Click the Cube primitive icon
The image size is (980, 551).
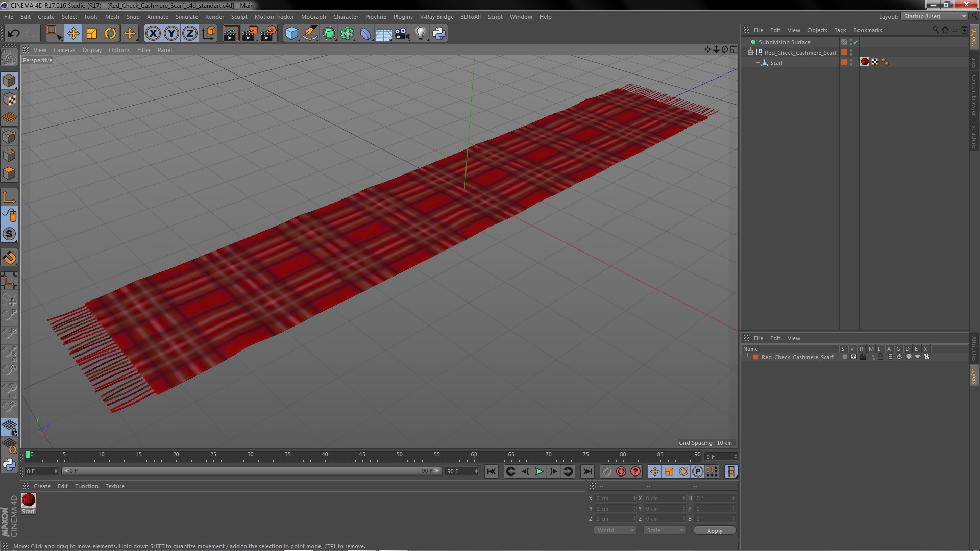tap(291, 34)
